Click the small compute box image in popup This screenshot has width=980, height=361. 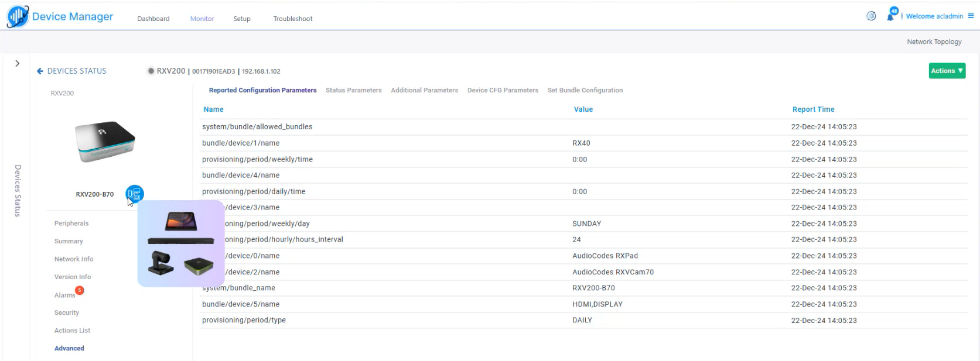point(199,266)
